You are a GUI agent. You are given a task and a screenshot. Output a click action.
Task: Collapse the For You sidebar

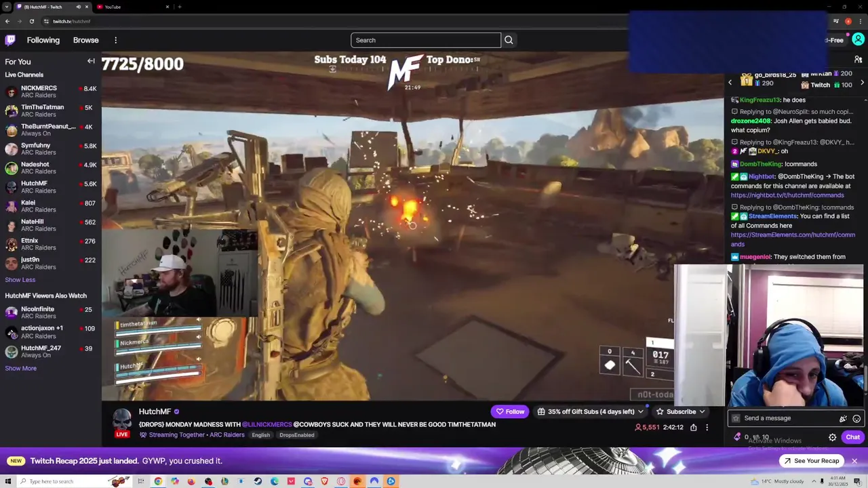[91, 61]
